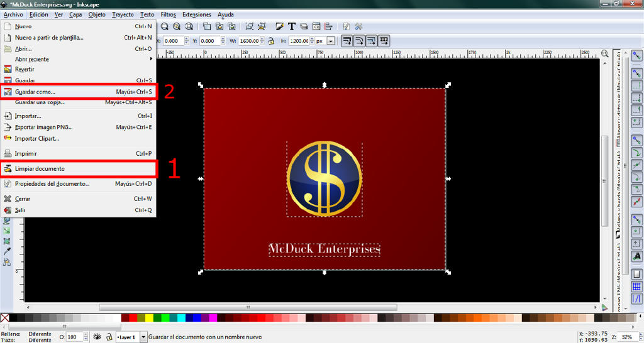This screenshot has width=644, height=343.
Task: Choose Guardar como... from Archivo menu
Action: (78, 92)
